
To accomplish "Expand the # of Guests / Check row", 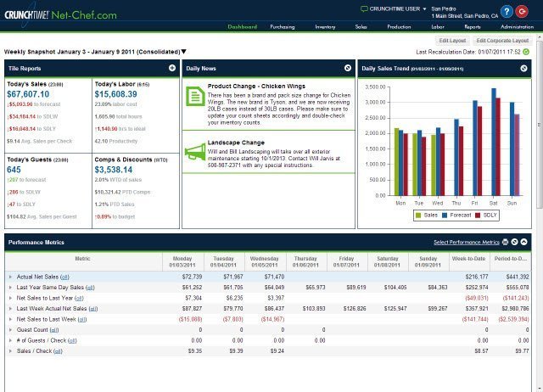I will (x=10, y=340).
